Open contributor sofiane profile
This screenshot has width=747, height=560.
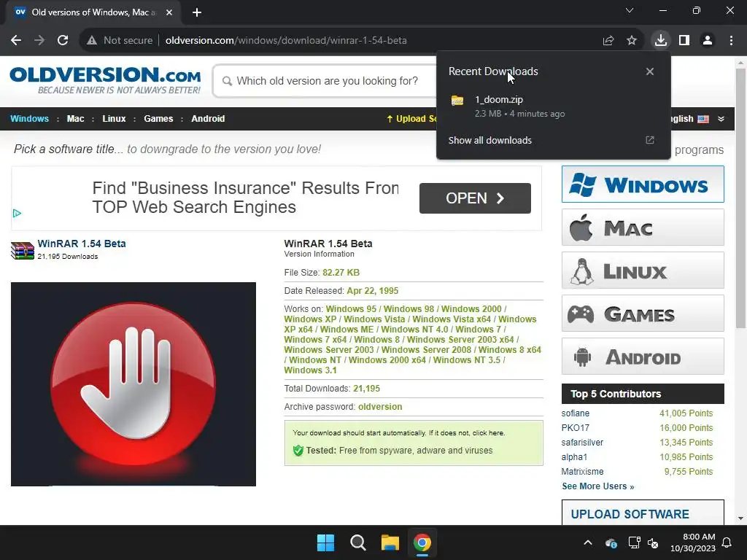click(x=576, y=413)
